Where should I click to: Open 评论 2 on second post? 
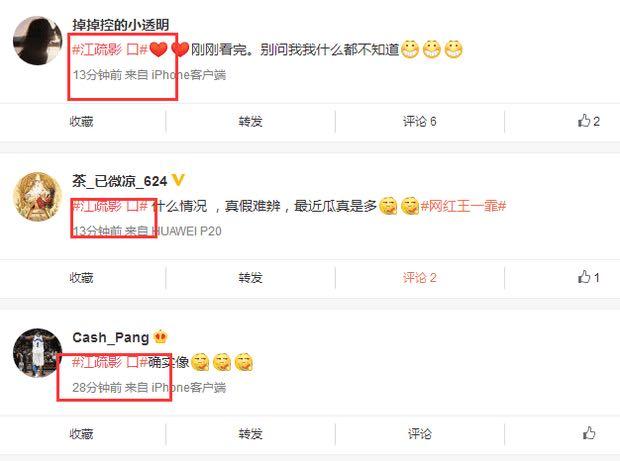[420, 278]
